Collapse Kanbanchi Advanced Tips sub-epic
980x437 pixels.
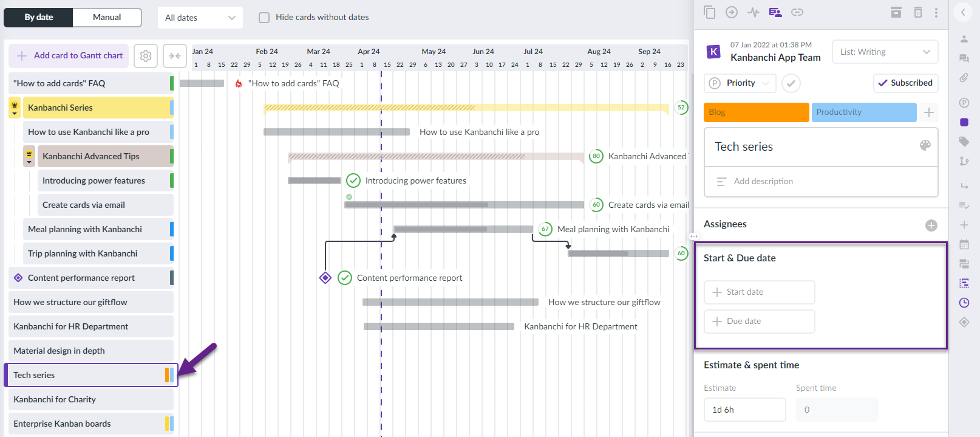[x=29, y=156]
